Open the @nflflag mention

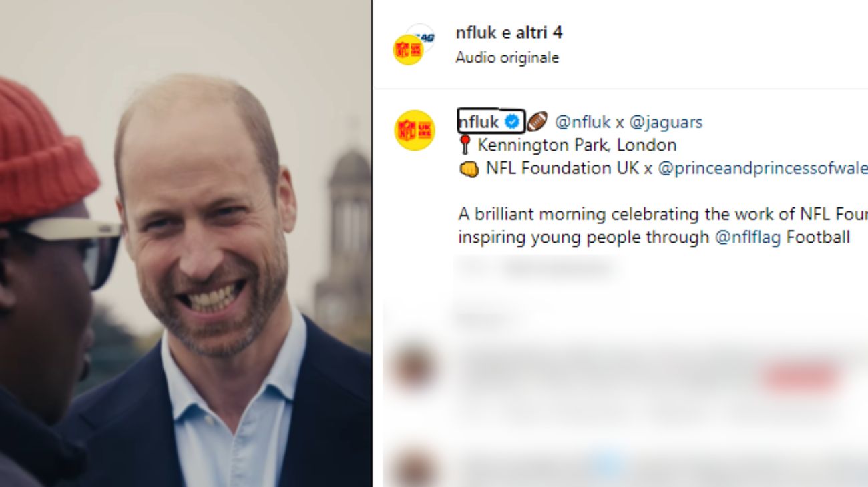748,237
